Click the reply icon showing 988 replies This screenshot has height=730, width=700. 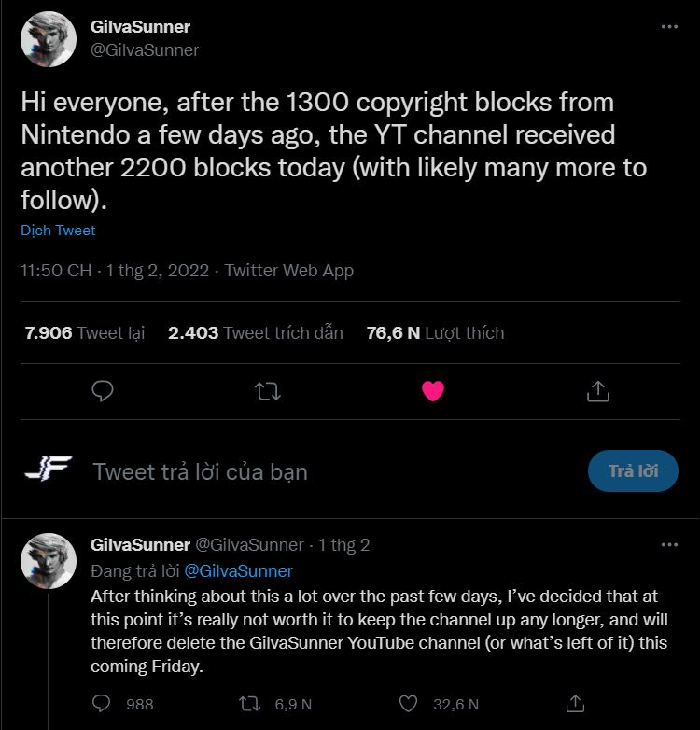pyautogui.click(x=103, y=703)
